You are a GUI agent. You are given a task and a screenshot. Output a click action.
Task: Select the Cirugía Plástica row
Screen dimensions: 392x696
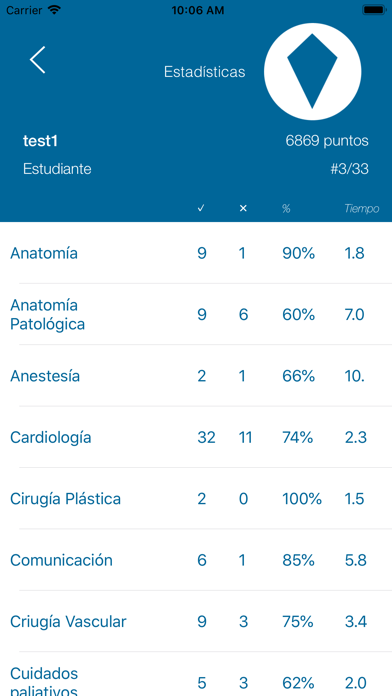196,498
